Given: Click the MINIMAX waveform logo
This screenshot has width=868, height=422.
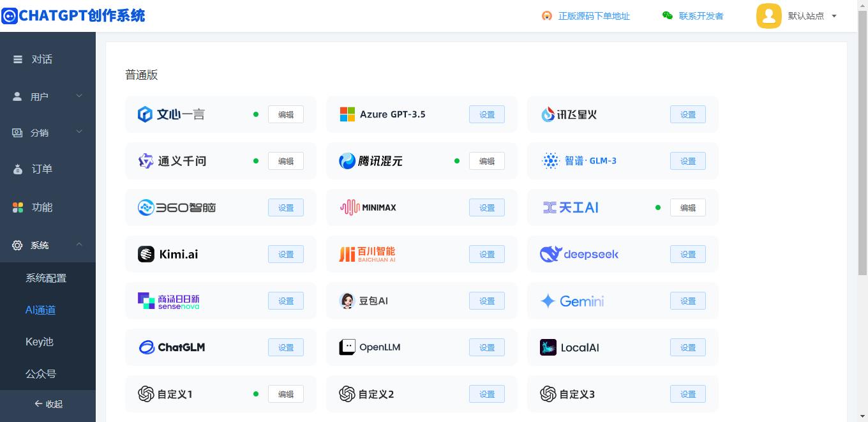Looking at the screenshot, I should click(x=350, y=207).
